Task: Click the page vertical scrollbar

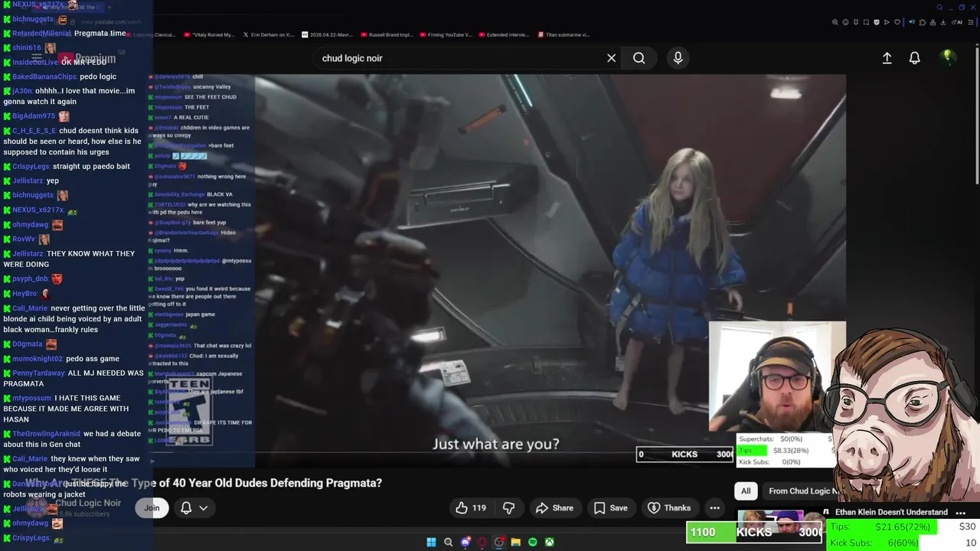Action: coord(976,115)
